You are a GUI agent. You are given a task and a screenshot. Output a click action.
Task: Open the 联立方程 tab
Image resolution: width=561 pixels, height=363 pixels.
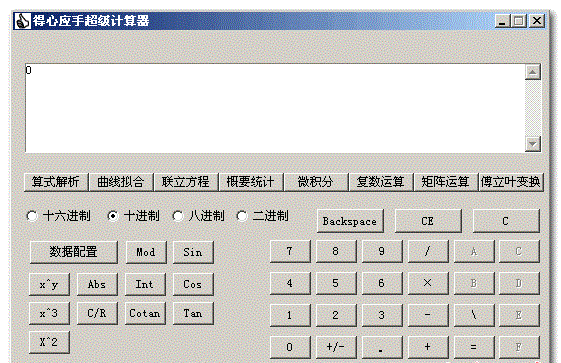pyautogui.click(x=186, y=182)
